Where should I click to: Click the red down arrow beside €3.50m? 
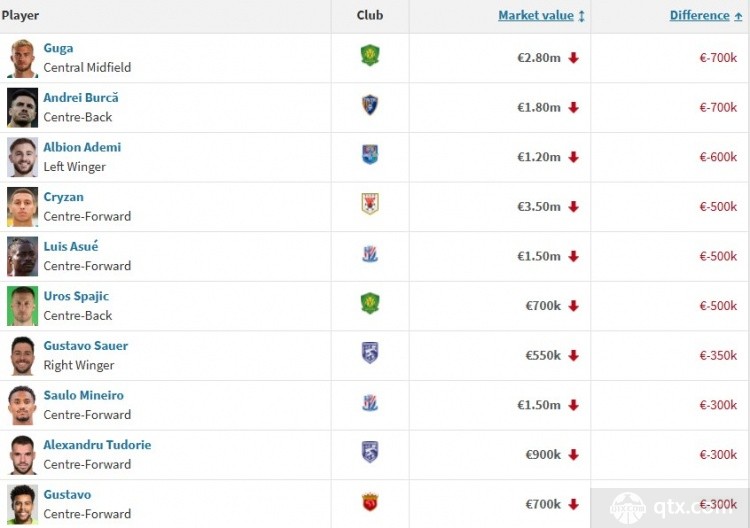tap(574, 207)
